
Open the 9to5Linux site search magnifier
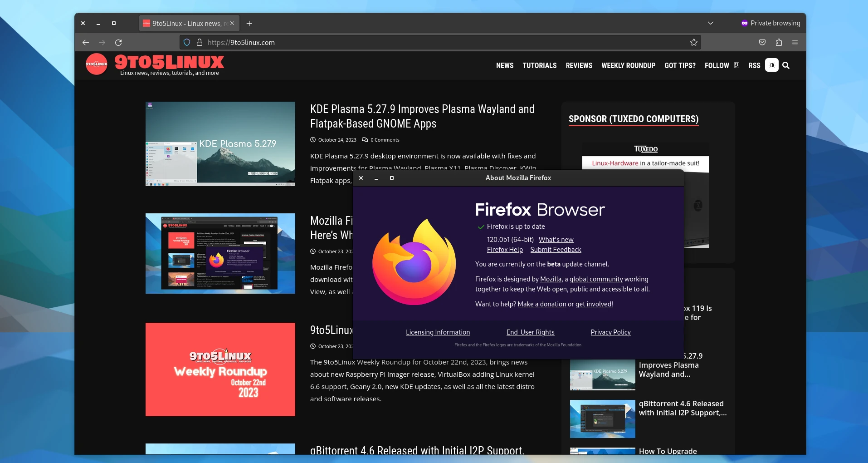(786, 65)
